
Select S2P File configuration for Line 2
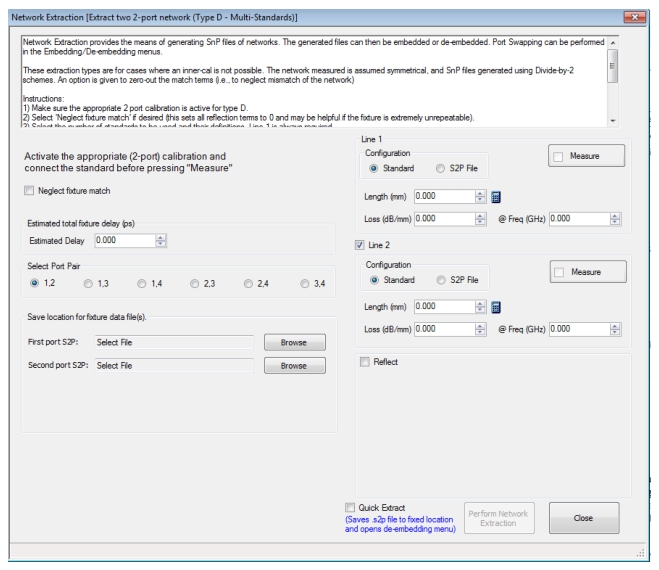(441, 280)
